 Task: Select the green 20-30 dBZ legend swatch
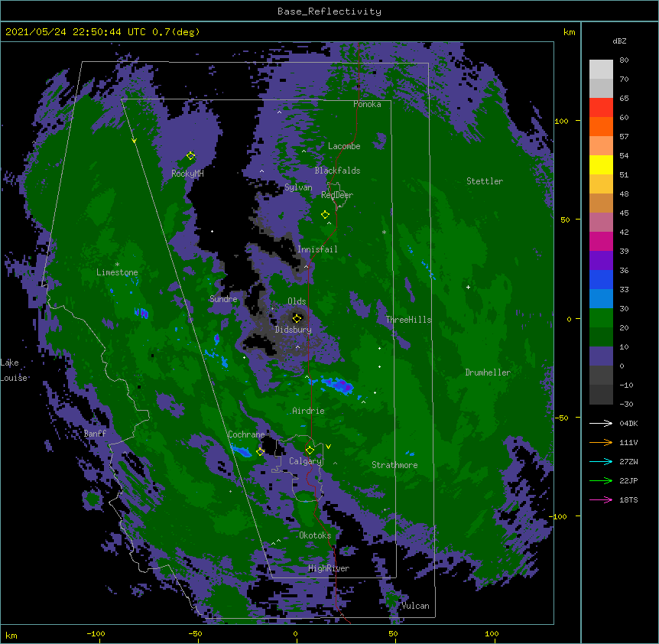(x=601, y=318)
